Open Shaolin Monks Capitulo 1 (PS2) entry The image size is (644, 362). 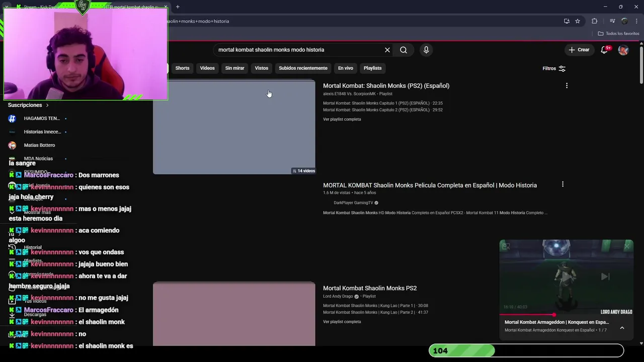[x=383, y=103]
